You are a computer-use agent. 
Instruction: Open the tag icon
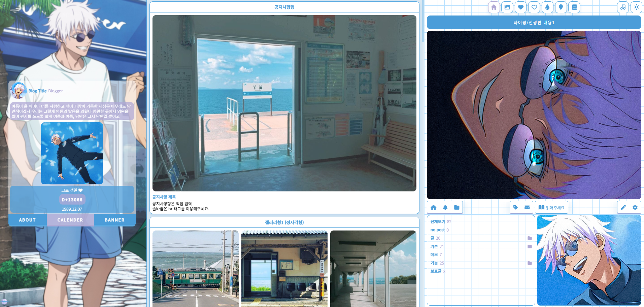(515, 208)
